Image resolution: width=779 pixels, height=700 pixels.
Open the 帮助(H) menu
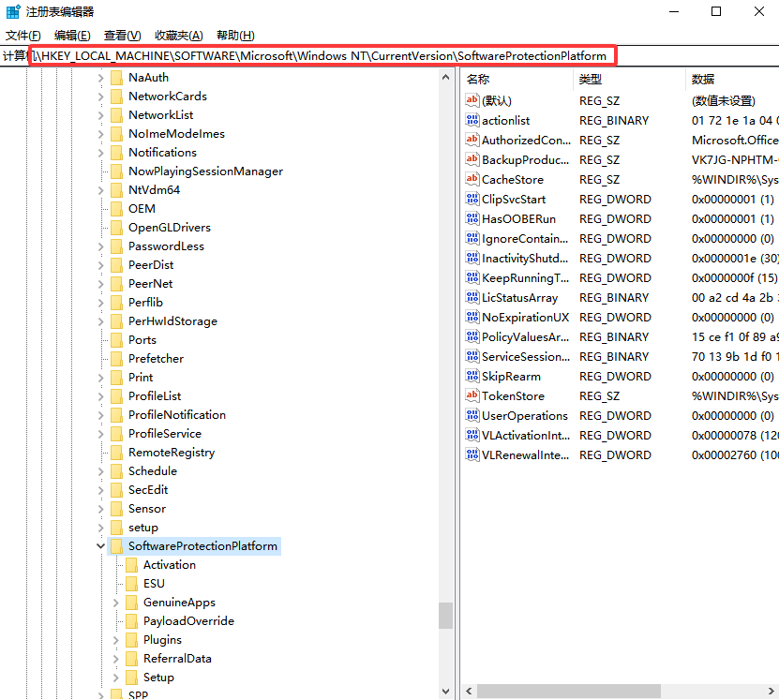[x=235, y=36]
